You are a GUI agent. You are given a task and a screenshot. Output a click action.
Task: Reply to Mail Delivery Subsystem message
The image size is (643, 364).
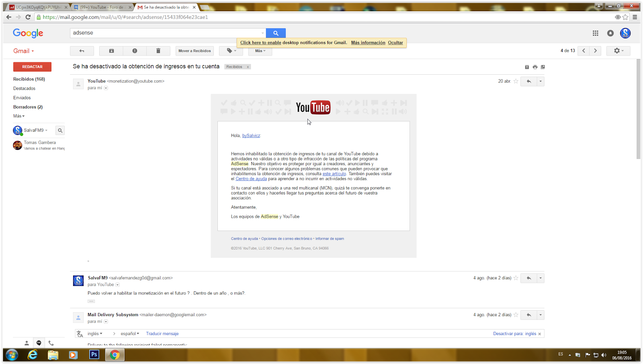tap(529, 315)
